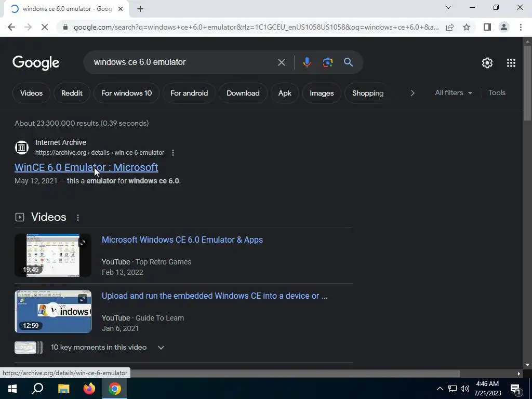Search by image with Lens

(x=327, y=62)
